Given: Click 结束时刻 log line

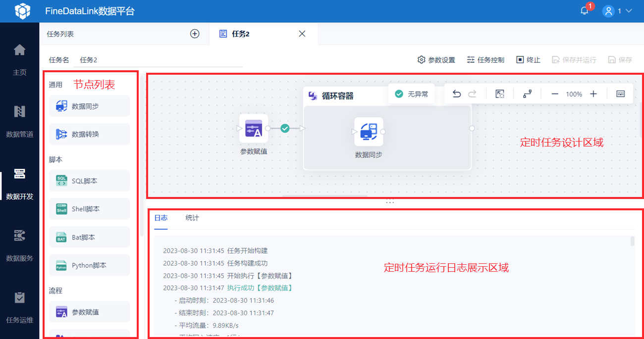Looking at the screenshot, I should (x=224, y=313).
